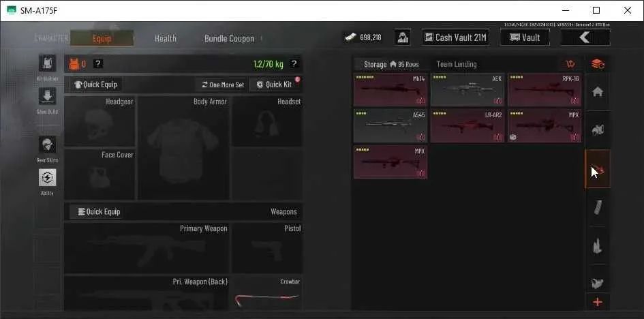Select the LR-AR2 weapon in storage
This screenshot has height=319, width=644.
467,125
